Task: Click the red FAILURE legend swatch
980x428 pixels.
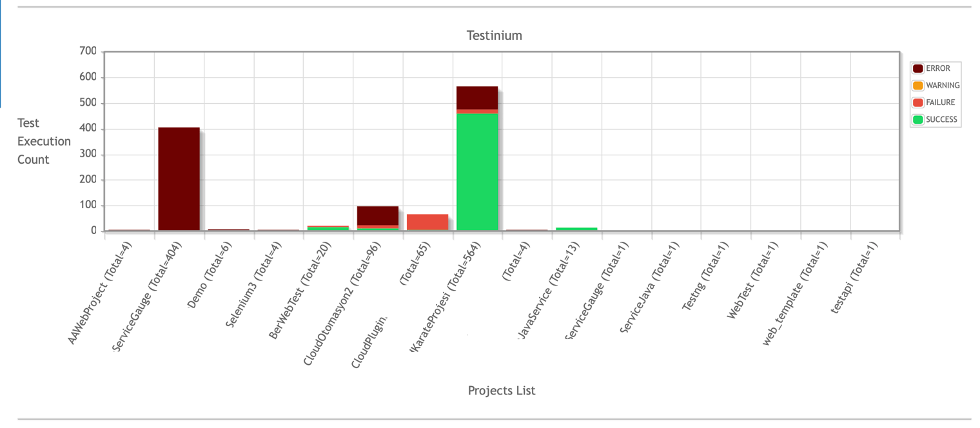Action: (x=918, y=102)
